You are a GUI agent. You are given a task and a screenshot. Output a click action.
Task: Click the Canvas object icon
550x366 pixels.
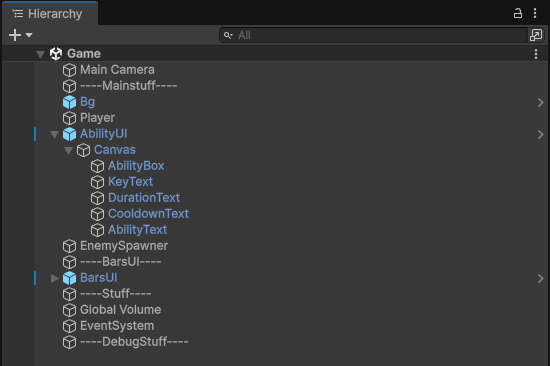[x=83, y=150]
